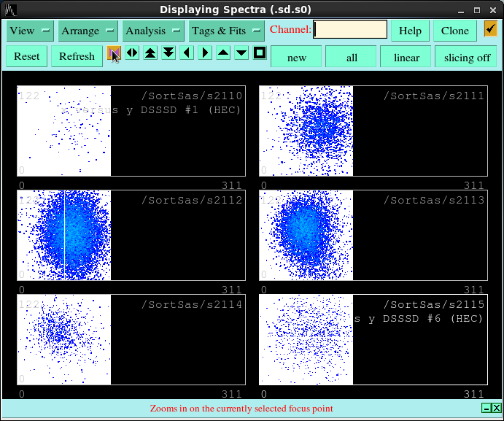Click the single up-arrow icon
The width and height of the screenshot is (504, 421).
(223, 53)
